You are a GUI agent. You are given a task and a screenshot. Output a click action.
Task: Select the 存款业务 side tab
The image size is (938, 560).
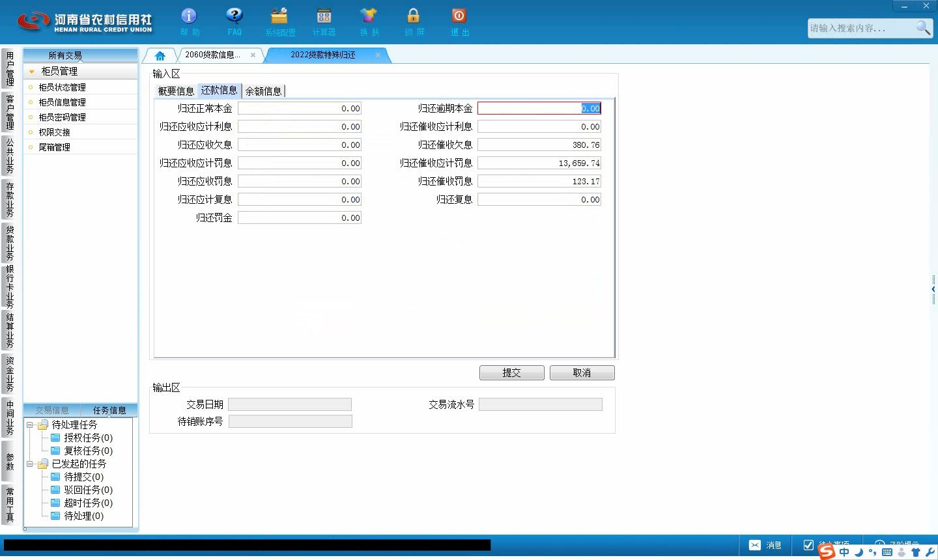(x=9, y=199)
